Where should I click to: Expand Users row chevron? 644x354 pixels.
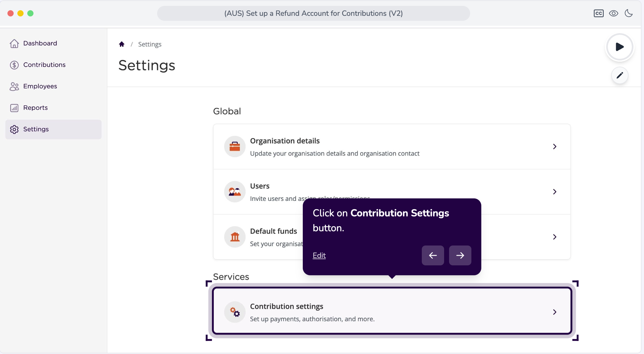click(x=555, y=192)
